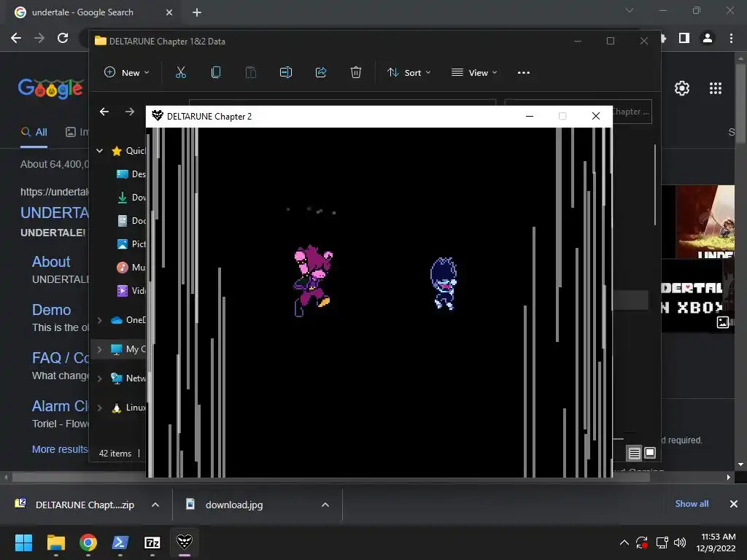Expand the OneDrive tree node

click(99, 320)
